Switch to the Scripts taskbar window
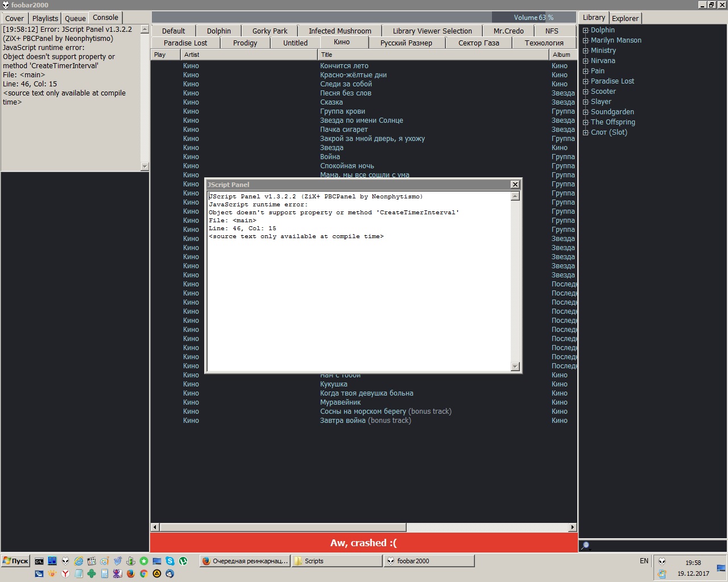Screen dimensions: 728x582 pos(336,561)
